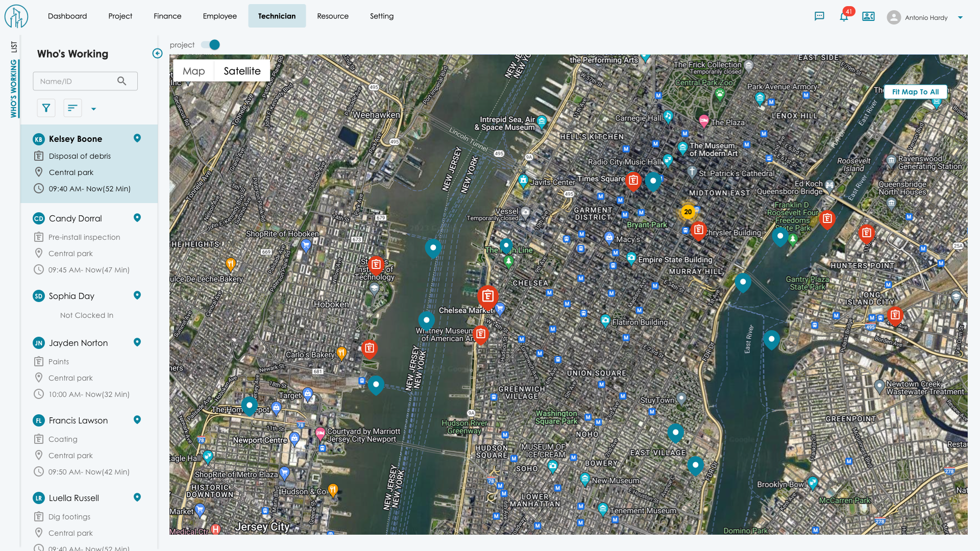Collapse the Who's Working panel arrow
Viewport: 980px width, 551px height.
(x=157, y=54)
